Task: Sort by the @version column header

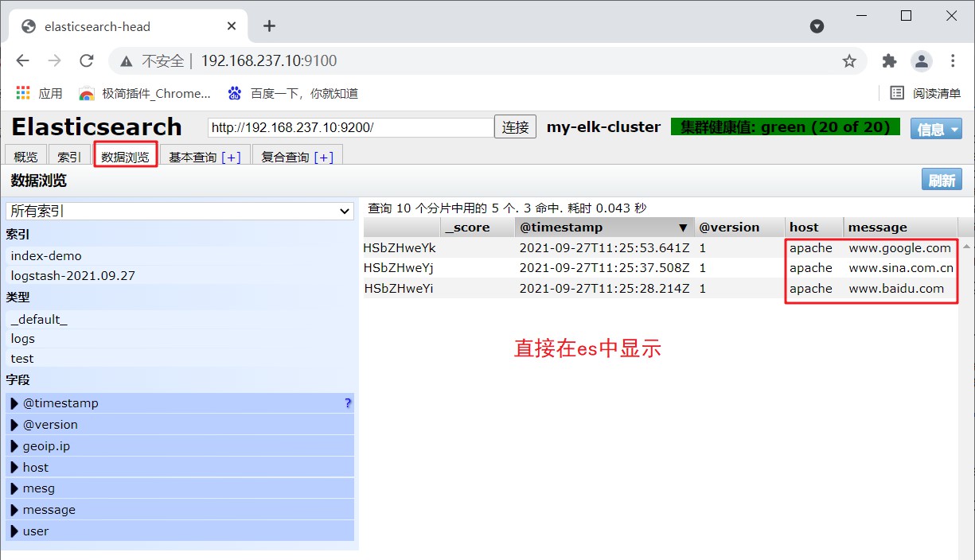Action: [739, 227]
